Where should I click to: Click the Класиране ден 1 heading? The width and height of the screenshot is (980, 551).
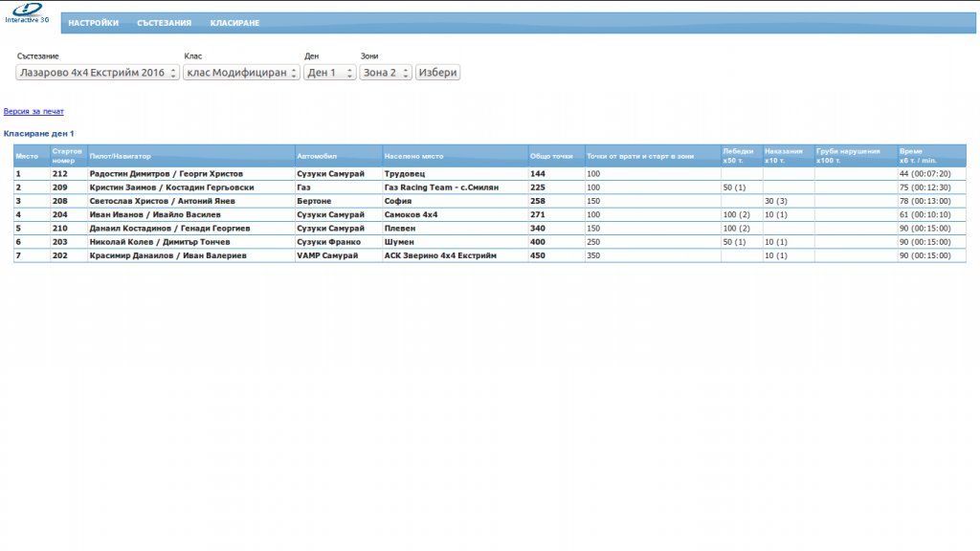tap(38, 134)
